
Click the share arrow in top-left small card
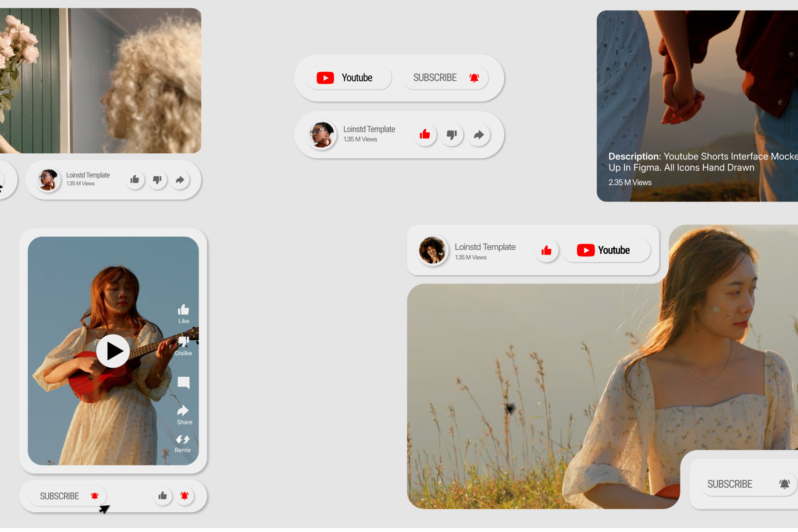pyautogui.click(x=180, y=180)
